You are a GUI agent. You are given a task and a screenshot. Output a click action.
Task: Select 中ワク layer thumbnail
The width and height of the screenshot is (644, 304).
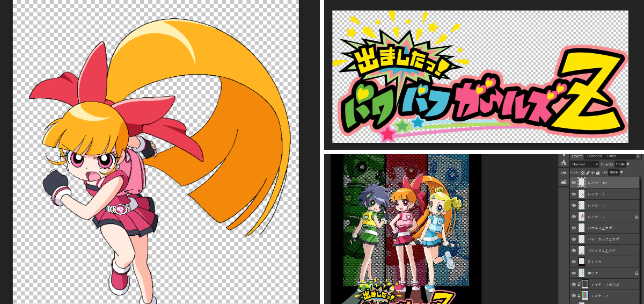point(582,273)
